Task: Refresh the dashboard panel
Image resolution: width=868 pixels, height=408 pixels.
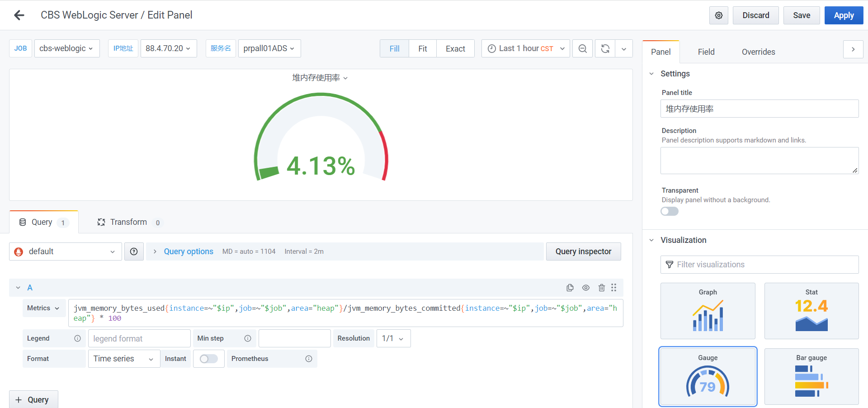Action: click(x=605, y=48)
